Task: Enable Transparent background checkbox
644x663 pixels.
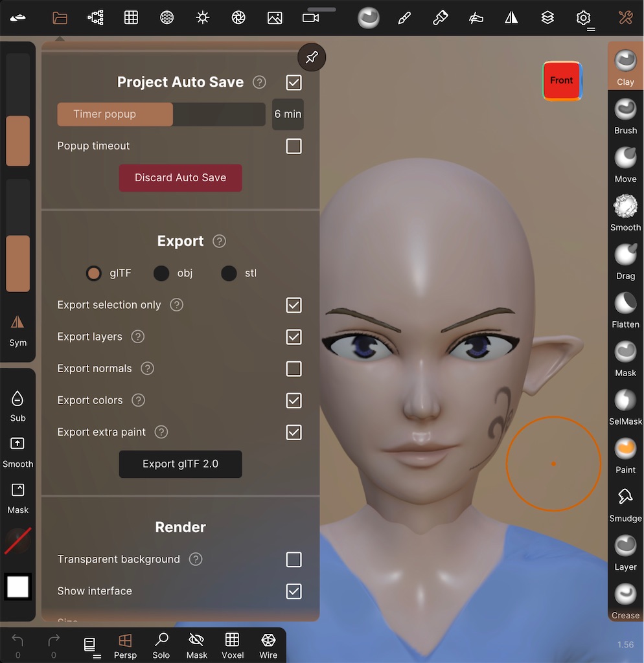Action: (293, 559)
